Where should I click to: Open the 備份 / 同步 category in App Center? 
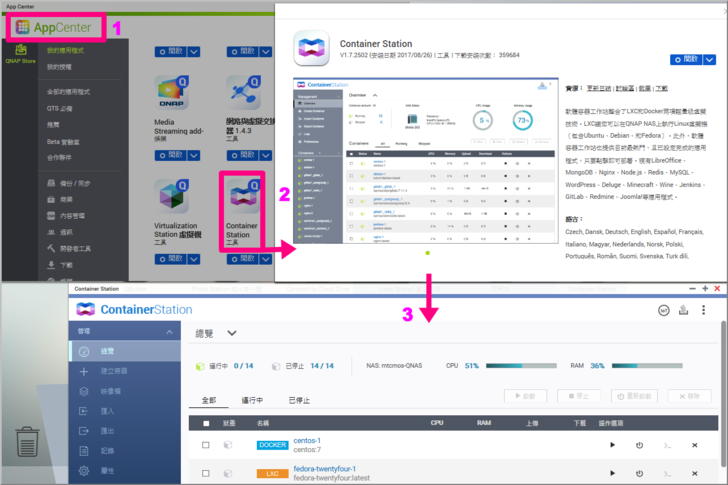(x=69, y=183)
